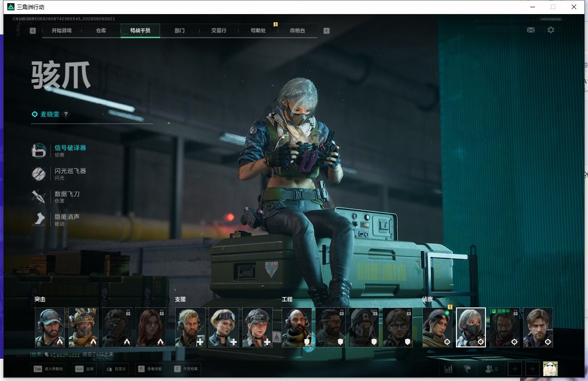Select locked engineer wearing clear glasses
Image resolution: width=588 pixels, height=381 pixels.
(x=397, y=327)
